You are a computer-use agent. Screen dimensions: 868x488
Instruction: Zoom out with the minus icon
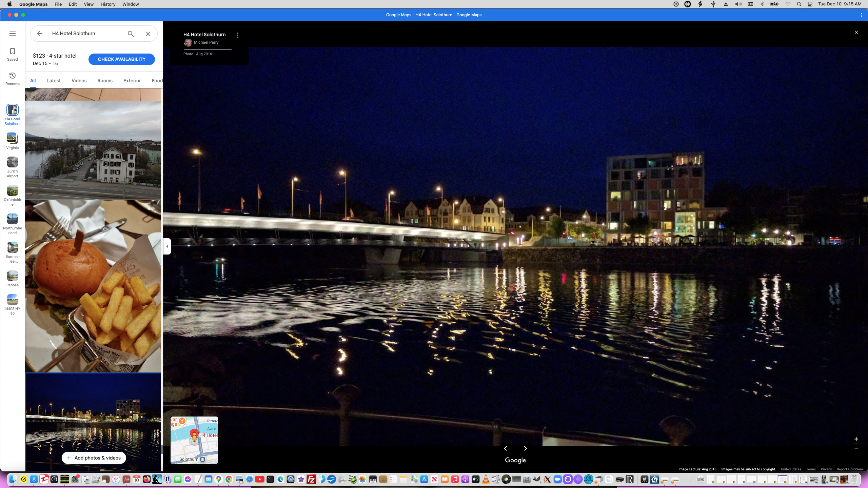click(856, 449)
